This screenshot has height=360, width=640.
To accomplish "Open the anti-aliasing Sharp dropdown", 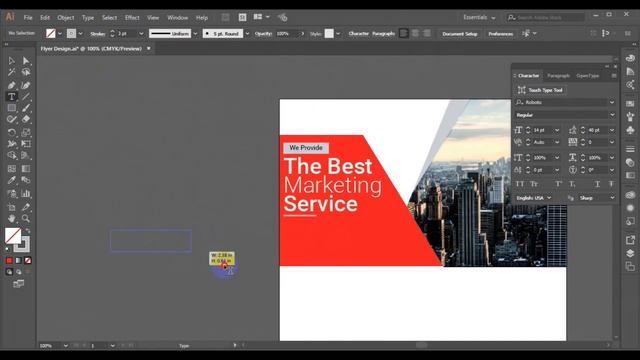I will (x=612, y=198).
